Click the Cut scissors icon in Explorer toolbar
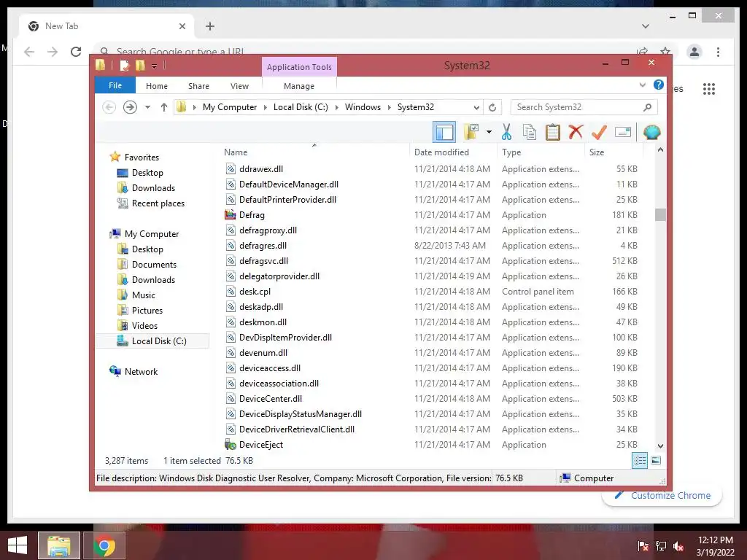Image resolution: width=747 pixels, height=560 pixels. click(x=506, y=132)
